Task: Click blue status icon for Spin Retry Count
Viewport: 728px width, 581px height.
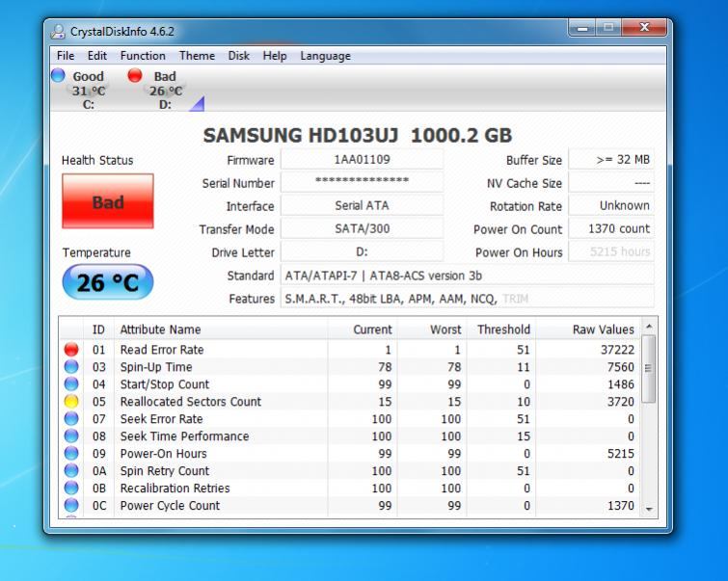Action: click(x=71, y=470)
